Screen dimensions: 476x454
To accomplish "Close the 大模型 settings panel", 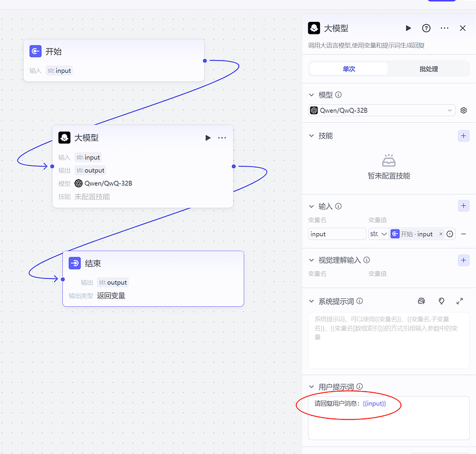I will pos(463,28).
